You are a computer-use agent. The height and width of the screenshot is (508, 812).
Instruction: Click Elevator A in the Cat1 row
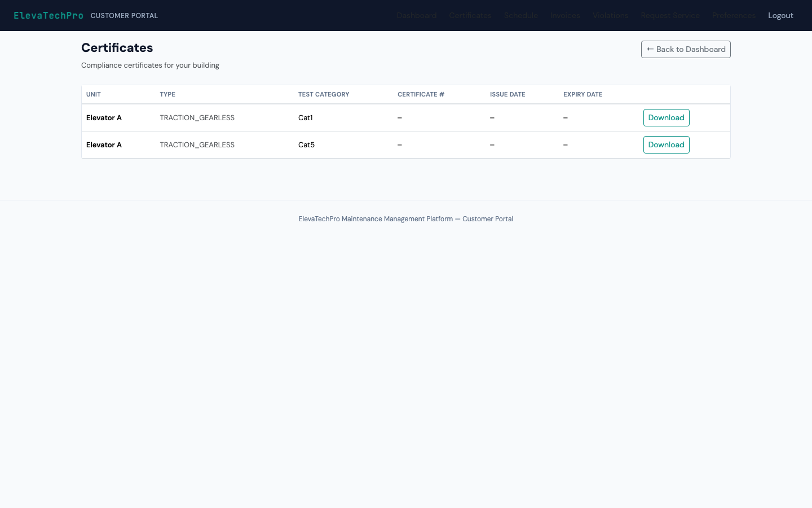104,117
